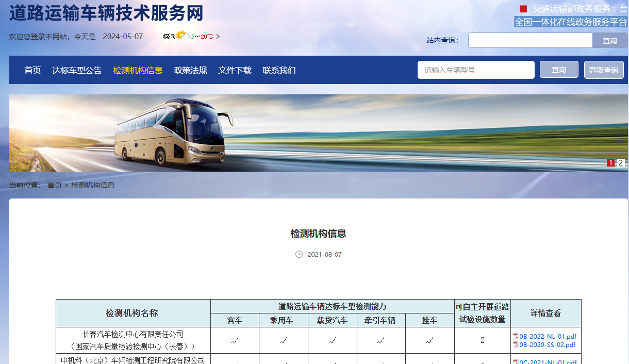Click the red square icon before 交通运输部政务服务平台
Screen dimensions: 629x364
coord(523,8)
